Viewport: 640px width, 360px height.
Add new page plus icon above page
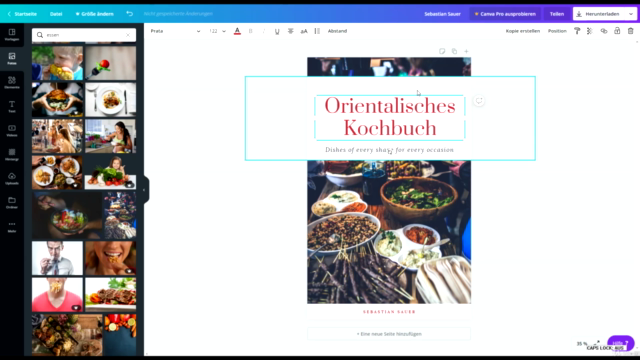466,51
